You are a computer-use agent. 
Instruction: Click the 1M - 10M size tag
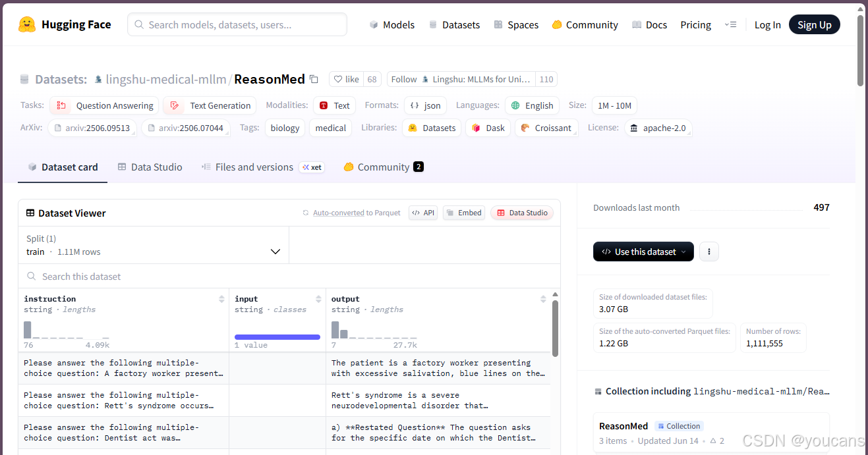click(x=614, y=105)
